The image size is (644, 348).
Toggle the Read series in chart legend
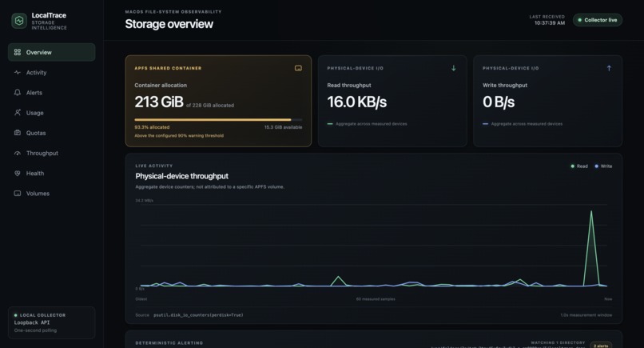point(579,166)
